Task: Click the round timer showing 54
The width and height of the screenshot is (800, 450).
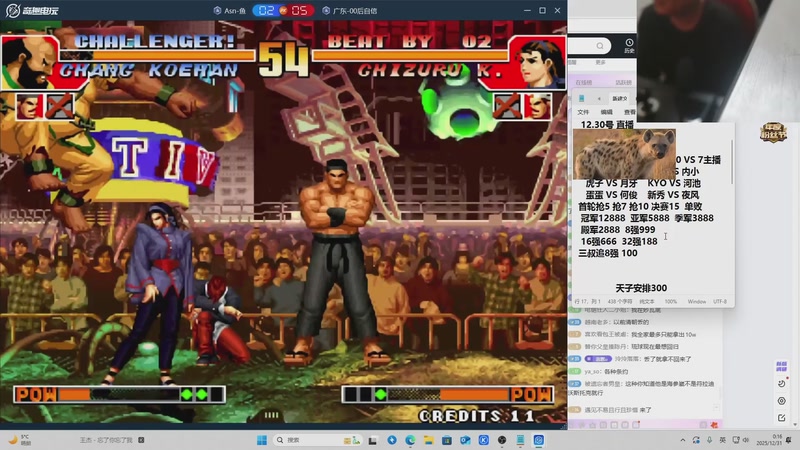Action: click(x=283, y=59)
